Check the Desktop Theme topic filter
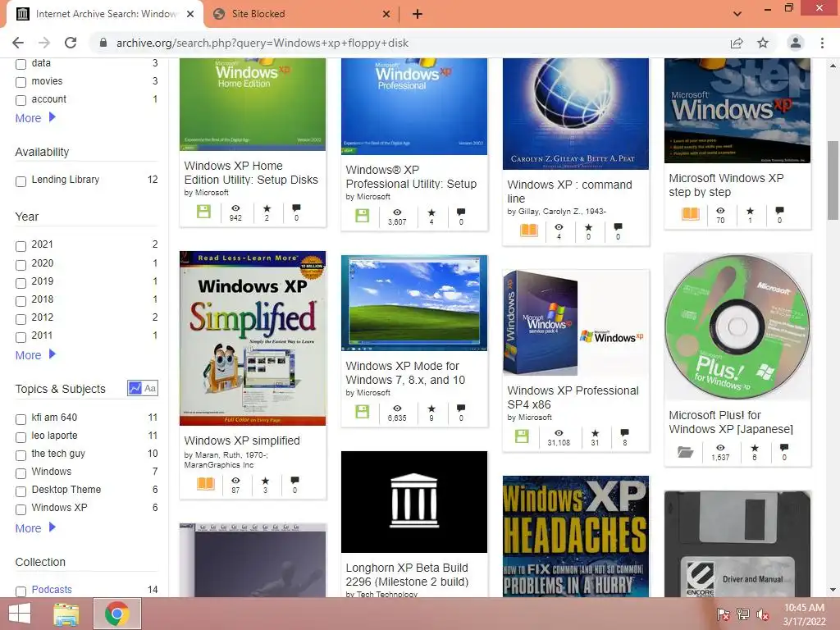Image resolution: width=840 pixels, height=630 pixels. [x=21, y=491]
